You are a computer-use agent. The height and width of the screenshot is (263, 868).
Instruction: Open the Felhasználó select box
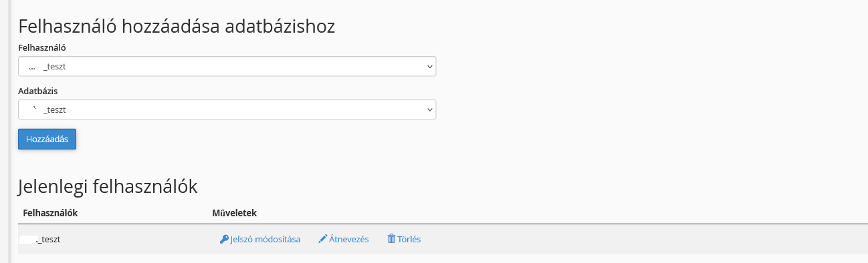coord(227,66)
